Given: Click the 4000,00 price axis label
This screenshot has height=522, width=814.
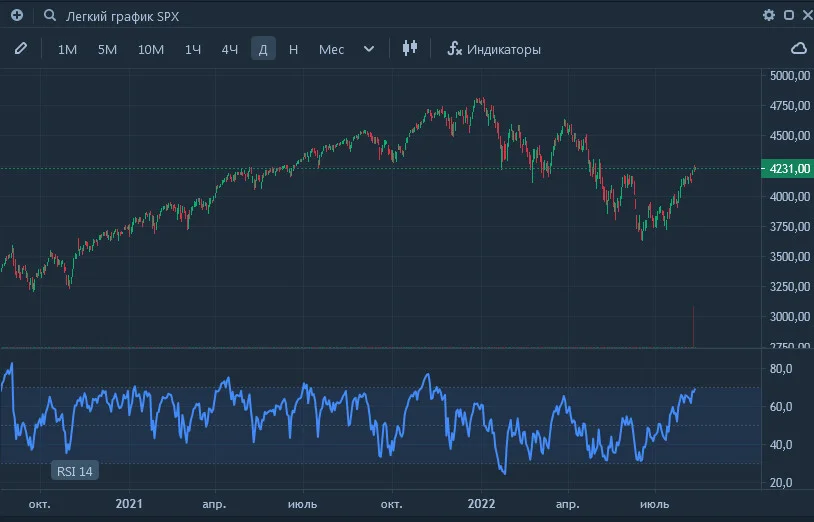Looking at the screenshot, I should [x=790, y=197].
